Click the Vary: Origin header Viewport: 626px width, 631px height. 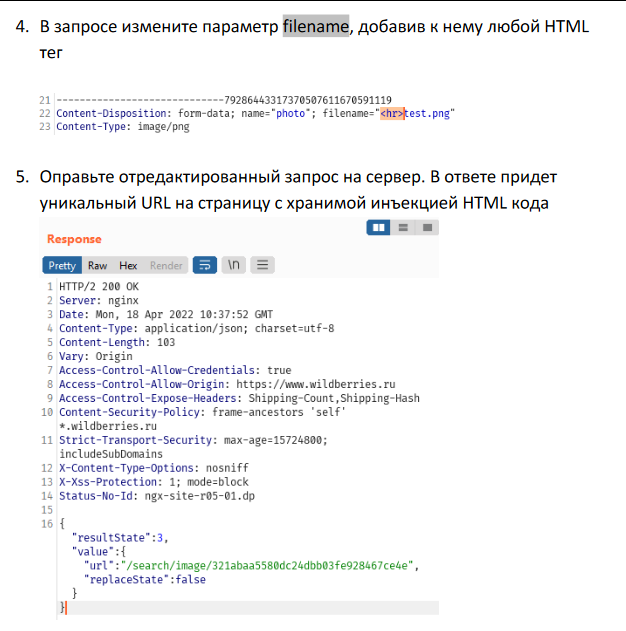coord(96,357)
